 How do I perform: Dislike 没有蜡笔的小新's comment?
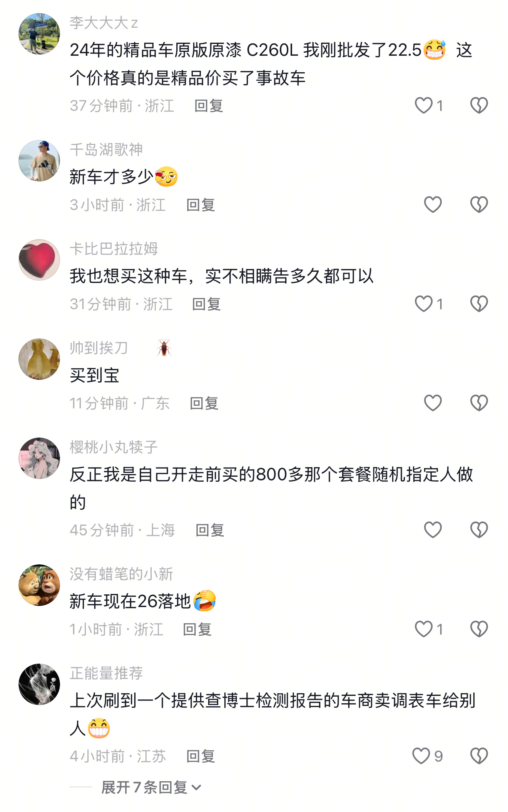coord(479,629)
